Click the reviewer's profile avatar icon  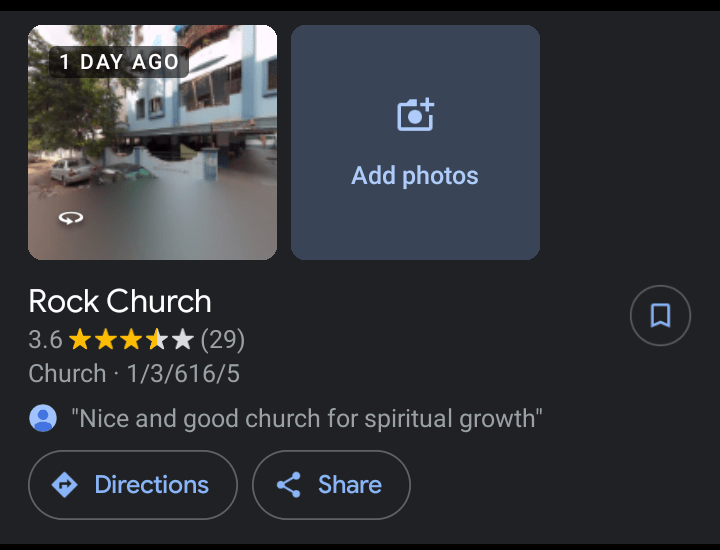point(43,418)
